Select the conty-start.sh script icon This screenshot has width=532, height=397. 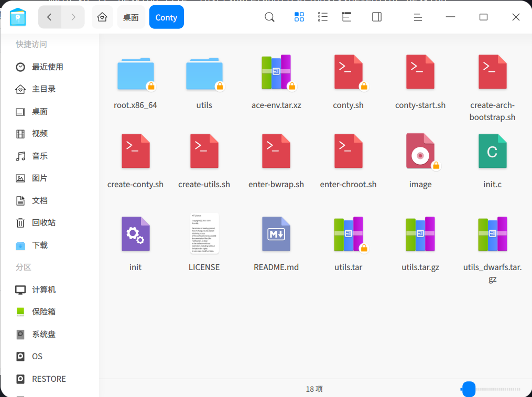pos(420,72)
